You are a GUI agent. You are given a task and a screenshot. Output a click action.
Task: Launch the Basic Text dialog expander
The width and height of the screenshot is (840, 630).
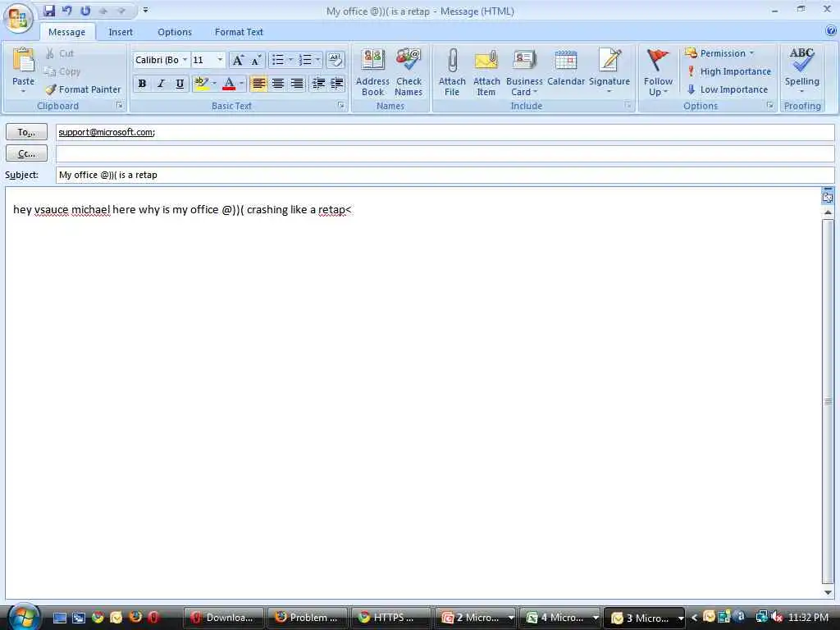point(340,106)
